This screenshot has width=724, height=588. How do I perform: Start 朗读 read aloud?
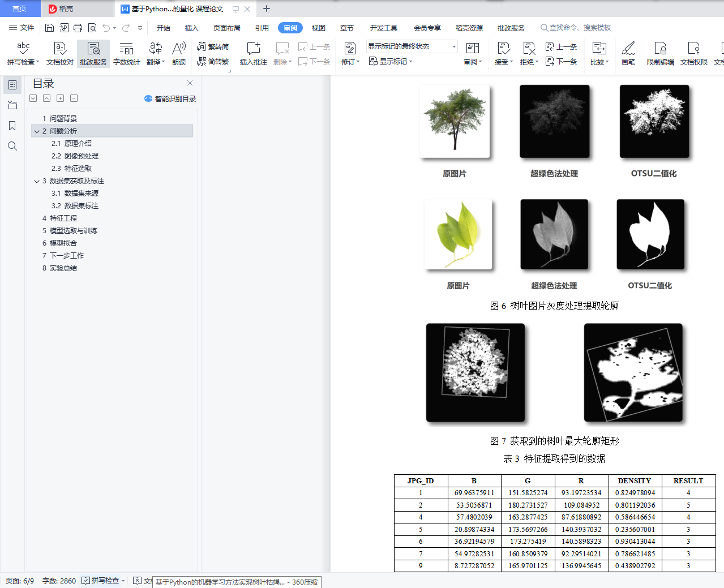point(179,54)
